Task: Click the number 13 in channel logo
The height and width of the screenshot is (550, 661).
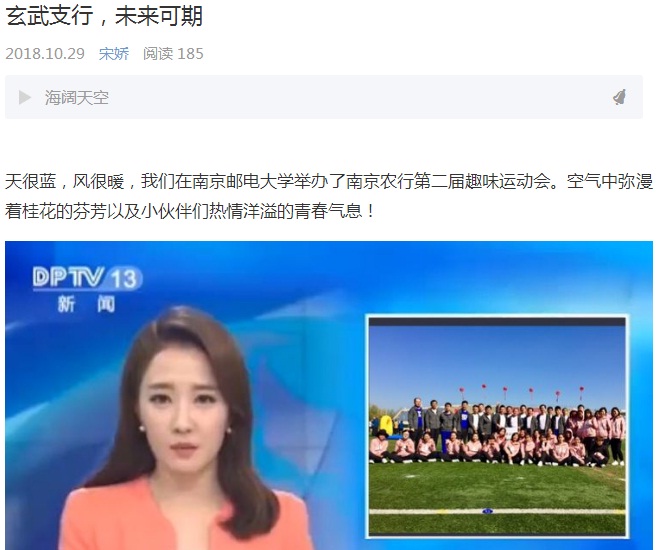Action: [x=124, y=279]
